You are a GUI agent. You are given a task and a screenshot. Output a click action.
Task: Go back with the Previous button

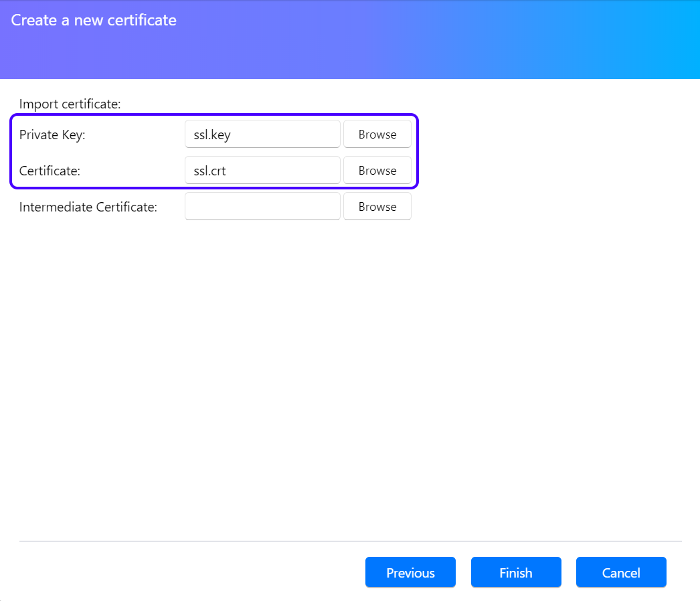[x=410, y=572]
